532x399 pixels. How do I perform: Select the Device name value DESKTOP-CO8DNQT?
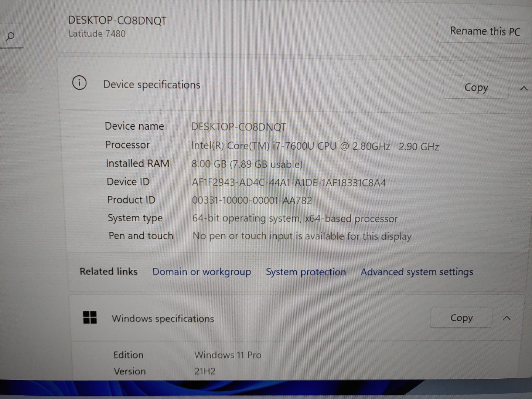coord(238,127)
